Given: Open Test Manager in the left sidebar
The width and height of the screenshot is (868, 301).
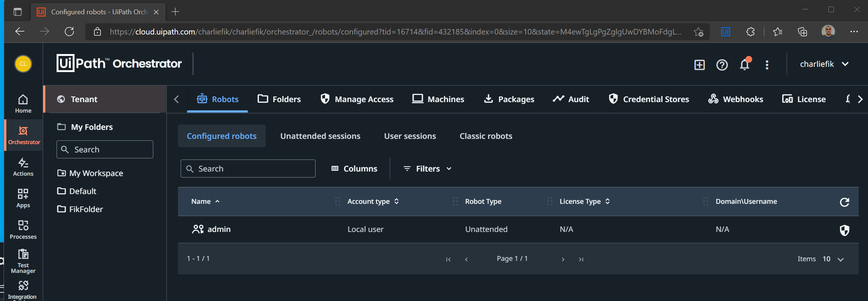Looking at the screenshot, I should point(23,261).
